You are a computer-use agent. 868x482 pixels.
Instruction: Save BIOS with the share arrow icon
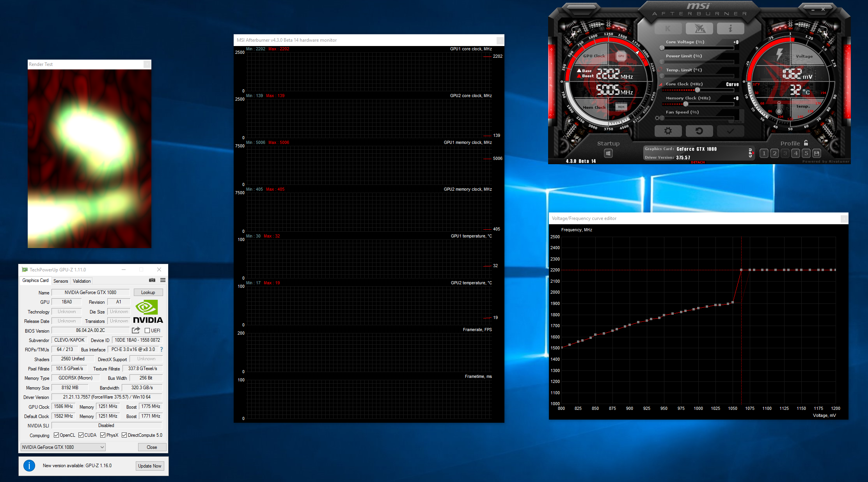(x=136, y=330)
